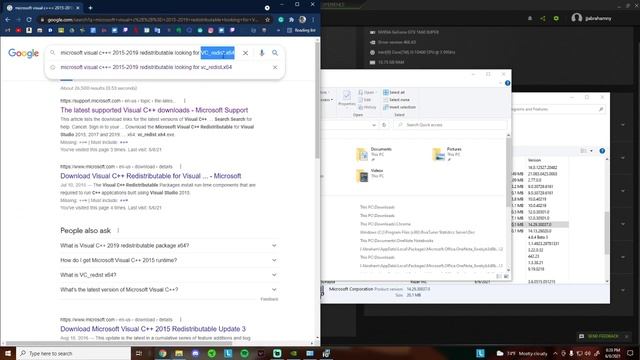Open the Videos folder
The height and width of the screenshot is (360, 640).
[370, 176]
